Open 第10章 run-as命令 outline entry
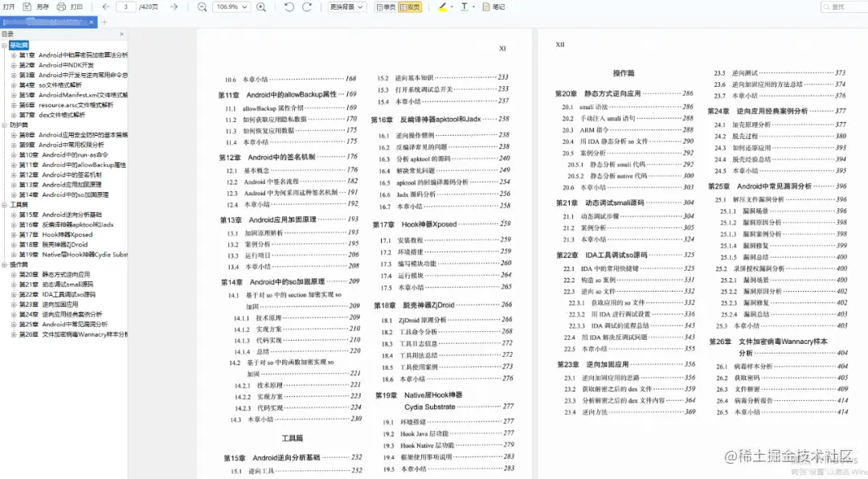 pos(63,155)
